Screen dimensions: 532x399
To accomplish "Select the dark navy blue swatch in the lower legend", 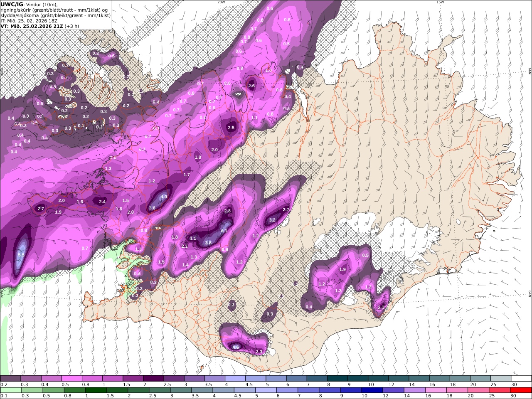I will pos(372,390).
